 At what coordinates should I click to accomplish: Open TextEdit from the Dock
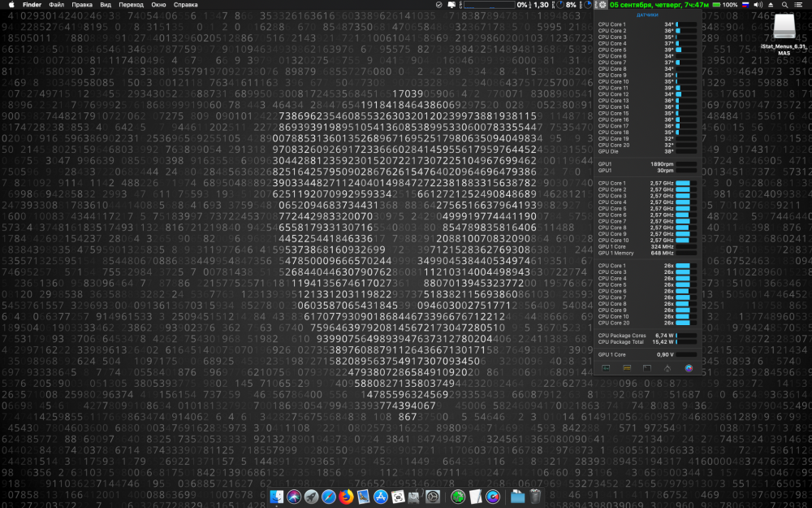click(x=475, y=497)
